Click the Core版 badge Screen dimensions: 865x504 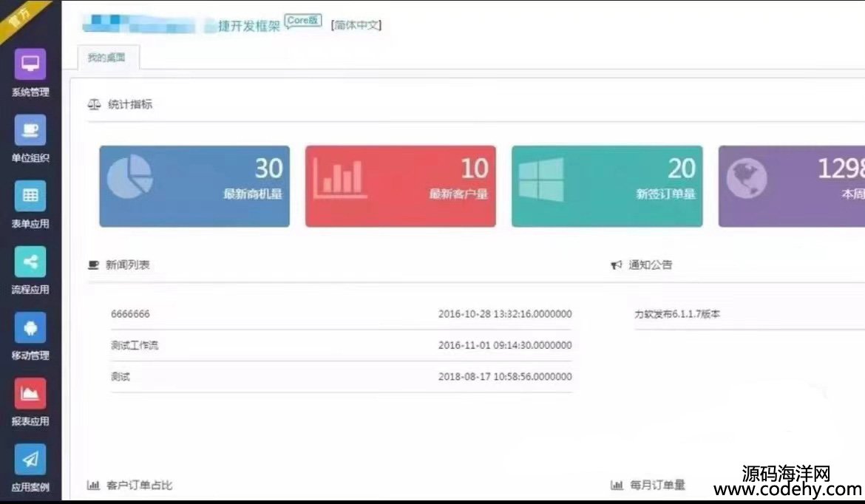pyautogui.click(x=303, y=21)
